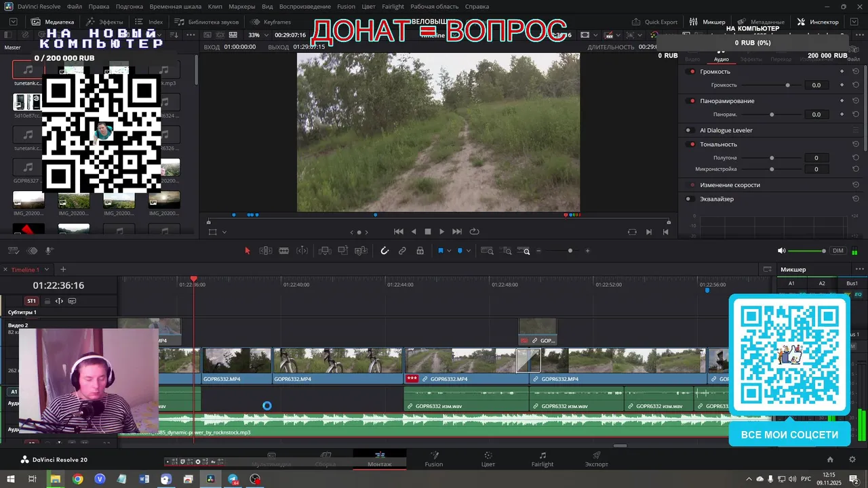
Task: Add keyframe for Громкость section
Action: 842,71
